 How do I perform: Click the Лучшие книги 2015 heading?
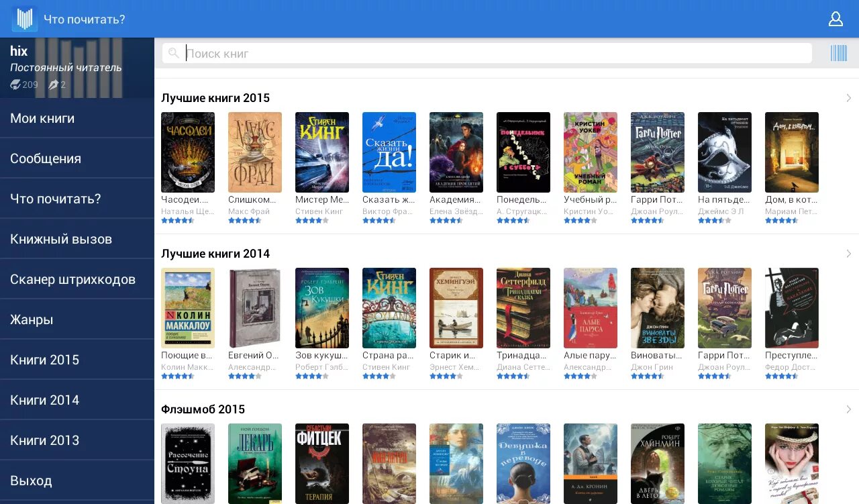215,98
